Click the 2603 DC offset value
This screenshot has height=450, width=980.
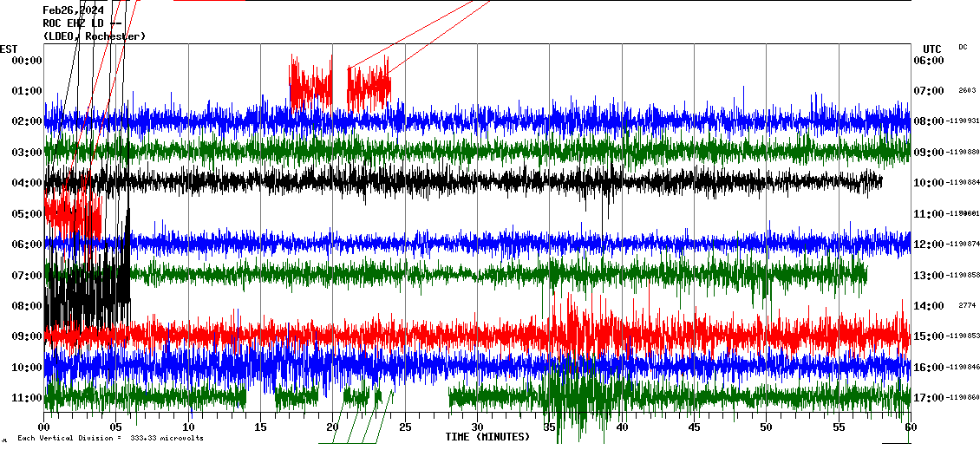tap(967, 90)
